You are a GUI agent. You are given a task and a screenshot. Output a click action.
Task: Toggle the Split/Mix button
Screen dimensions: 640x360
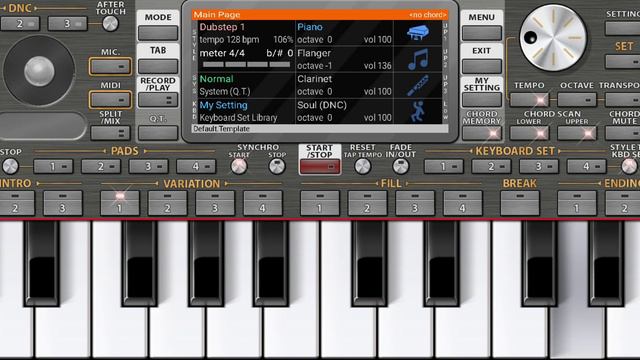pos(110,133)
